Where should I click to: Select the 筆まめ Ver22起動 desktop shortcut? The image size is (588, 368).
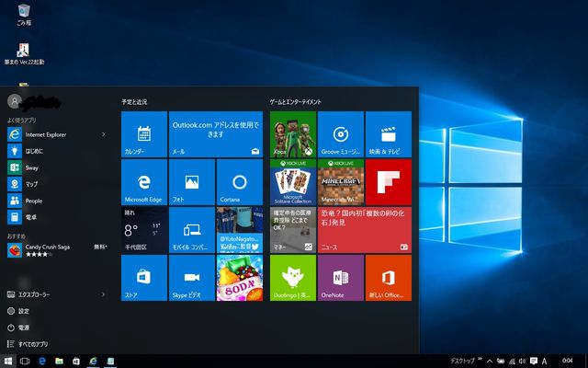tap(24, 53)
